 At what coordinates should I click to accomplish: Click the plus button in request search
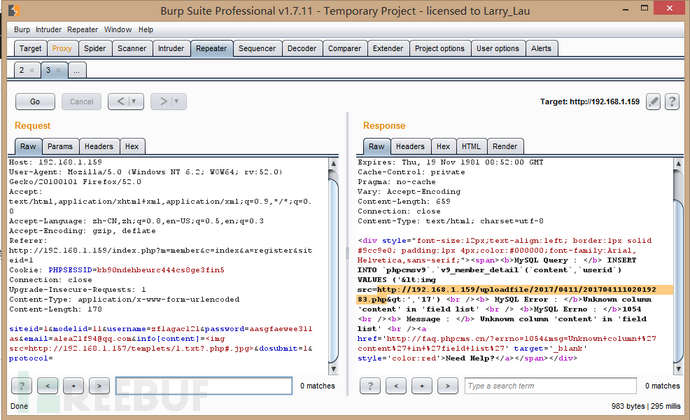point(73,386)
